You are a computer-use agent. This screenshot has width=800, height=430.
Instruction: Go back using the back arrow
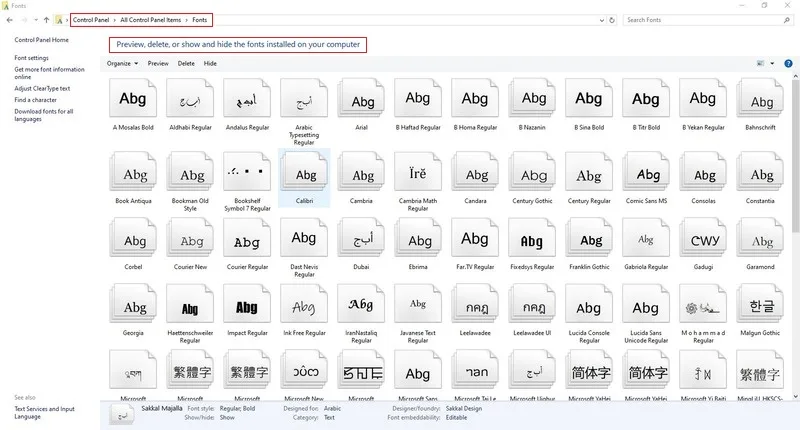click(10, 20)
